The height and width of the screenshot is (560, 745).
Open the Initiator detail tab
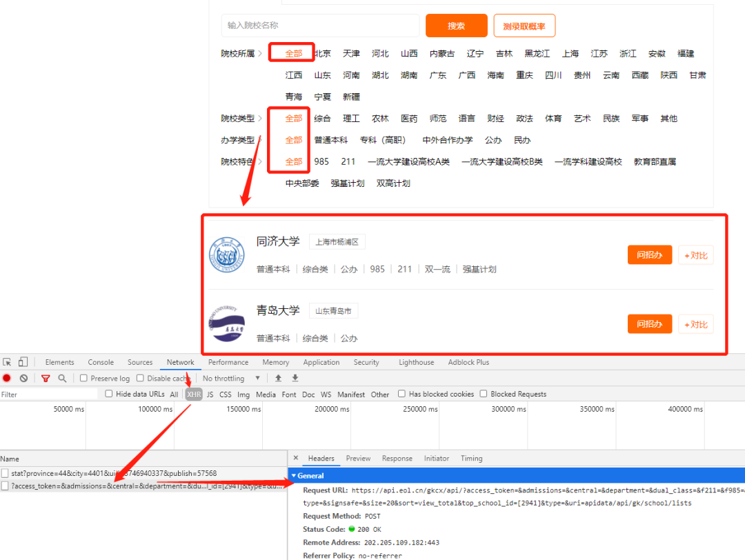[437, 459]
